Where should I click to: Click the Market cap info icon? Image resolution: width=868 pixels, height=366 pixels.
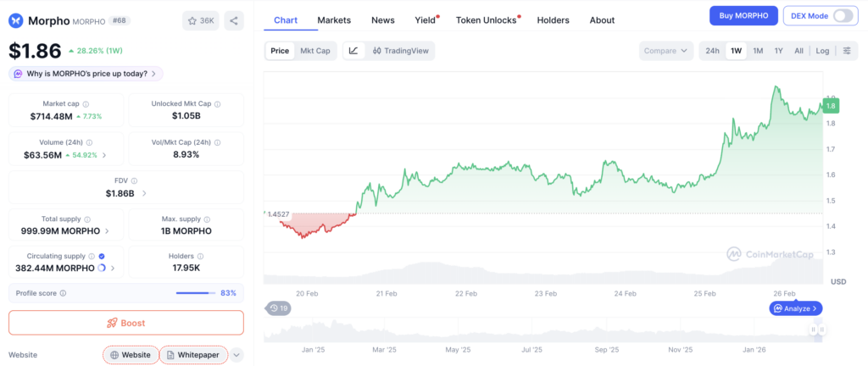coord(86,104)
